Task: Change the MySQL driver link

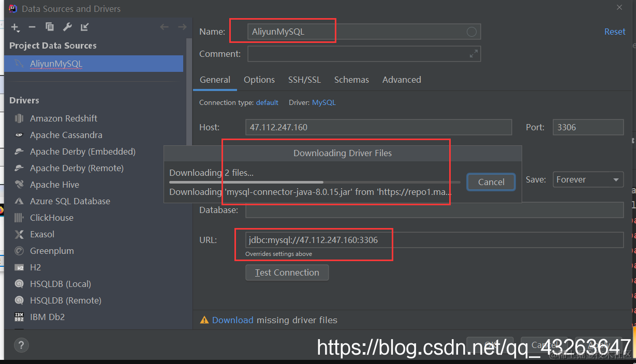Action: pos(324,102)
